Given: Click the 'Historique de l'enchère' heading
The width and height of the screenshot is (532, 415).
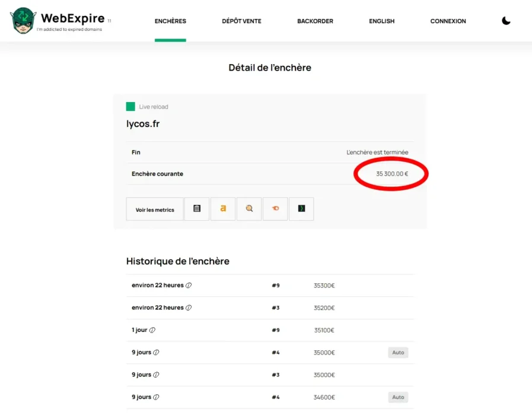Looking at the screenshot, I should (x=178, y=261).
